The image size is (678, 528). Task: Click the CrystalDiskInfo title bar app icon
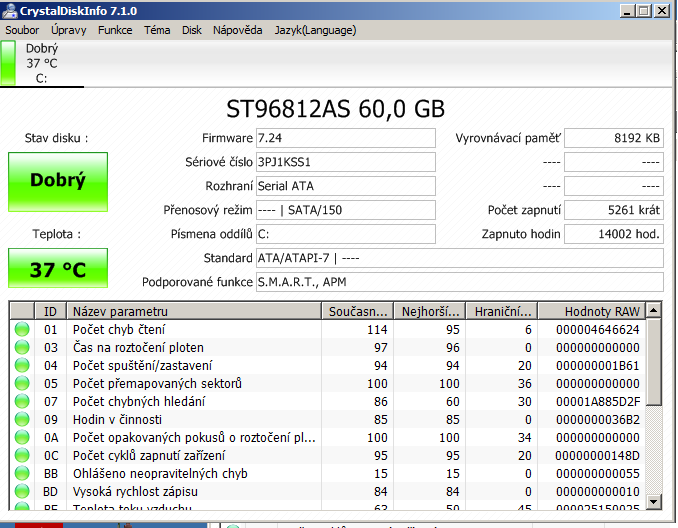coord(10,10)
